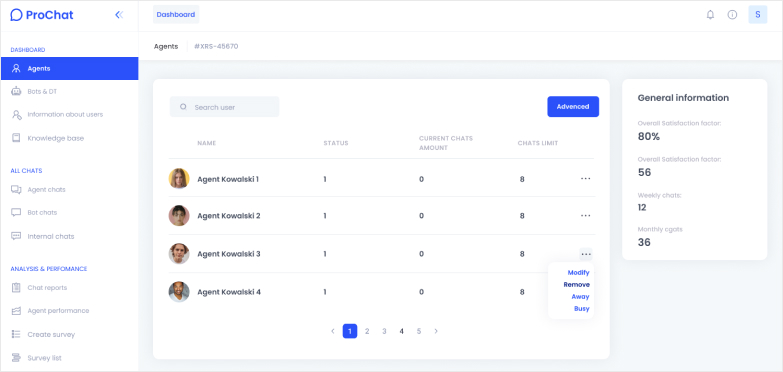Click the Name column header
This screenshot has height=372, width=783.
[206, 143]
